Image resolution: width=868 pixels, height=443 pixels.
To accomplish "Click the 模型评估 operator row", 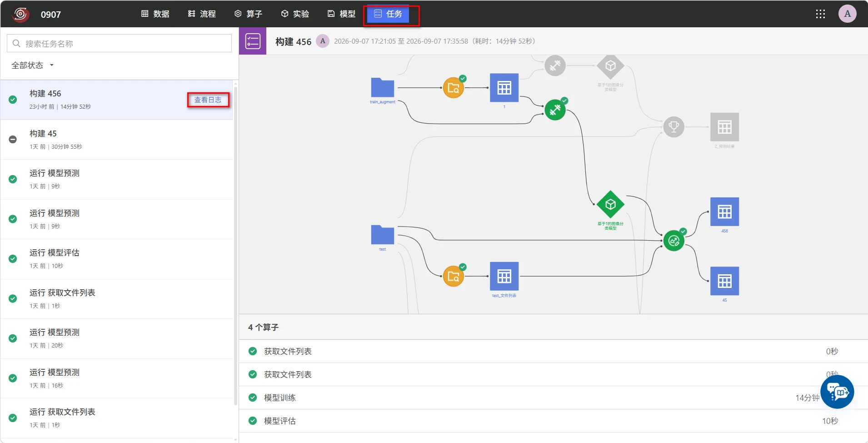I will coord(554,421).
